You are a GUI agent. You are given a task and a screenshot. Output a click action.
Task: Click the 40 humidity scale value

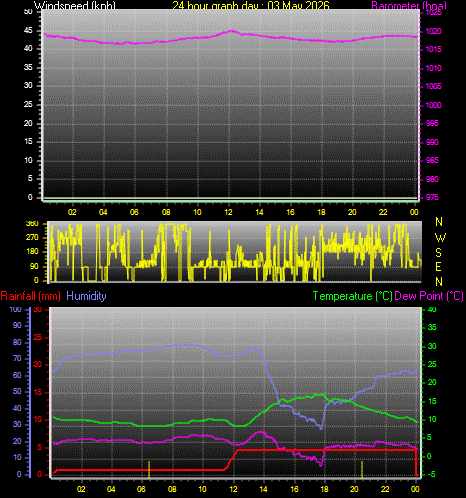[x=17, y=408]
